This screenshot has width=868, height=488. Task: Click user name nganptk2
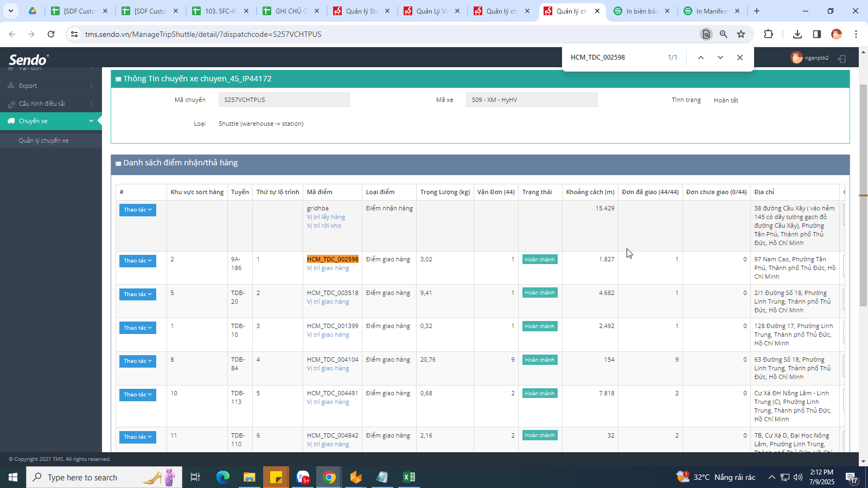816,57
